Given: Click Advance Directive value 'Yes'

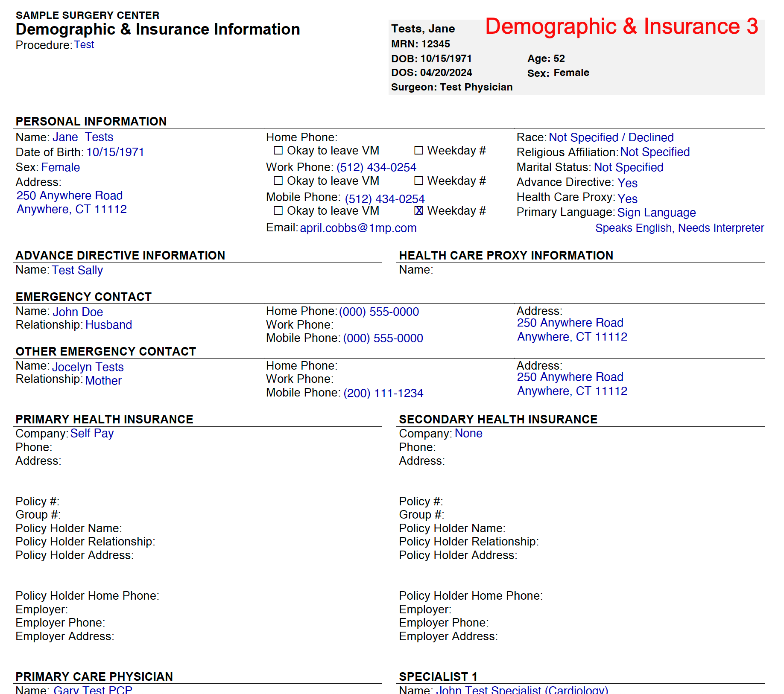Looking at the screenshot, I should point(627,183).
